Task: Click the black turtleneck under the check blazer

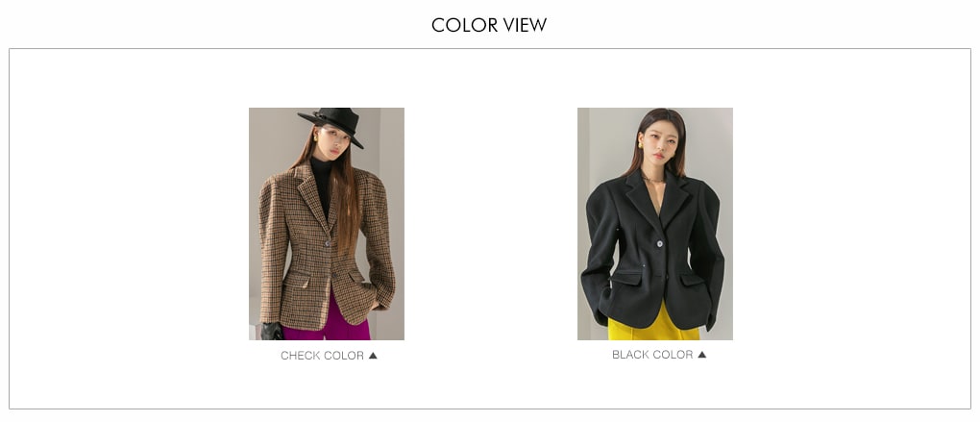Action: (x=321, y=186)
